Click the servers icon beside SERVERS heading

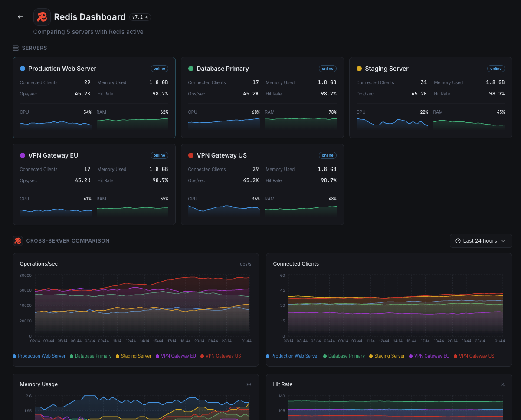point(16,48)
